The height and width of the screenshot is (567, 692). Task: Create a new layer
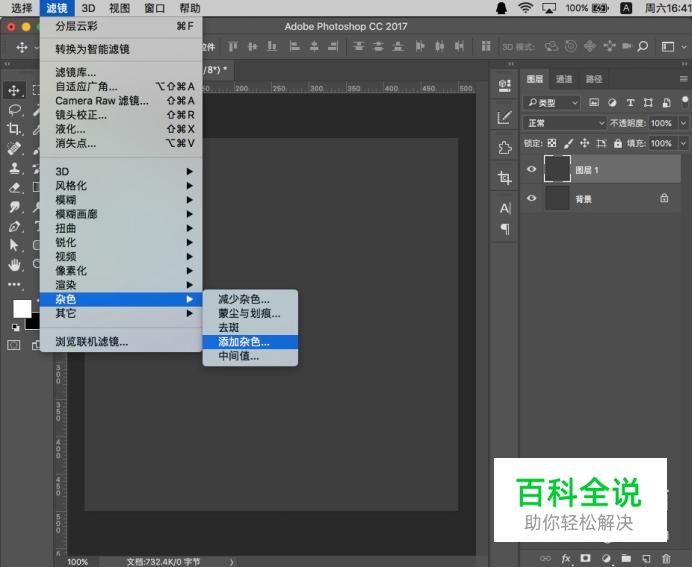tap(646, 558)
